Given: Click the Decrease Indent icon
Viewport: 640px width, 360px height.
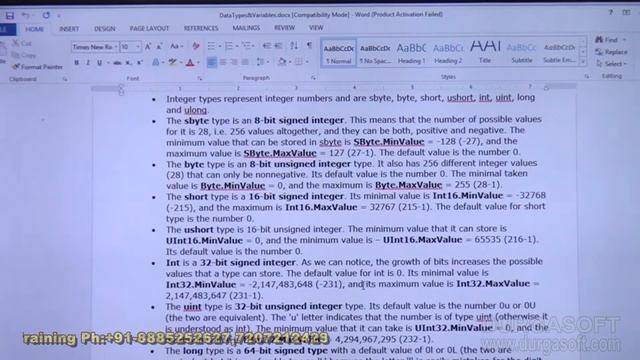Looking at the screenshot, I should 267,46.
